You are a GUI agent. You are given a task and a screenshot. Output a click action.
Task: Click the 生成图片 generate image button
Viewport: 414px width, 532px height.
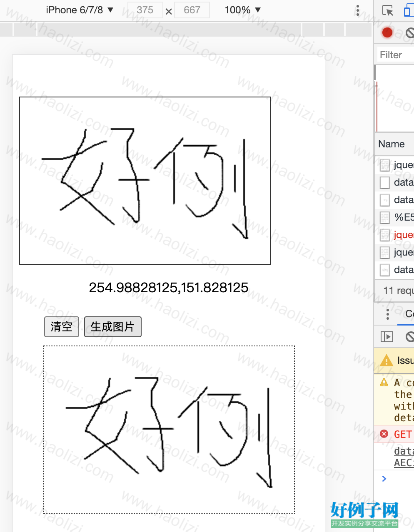tap(113, 327)
